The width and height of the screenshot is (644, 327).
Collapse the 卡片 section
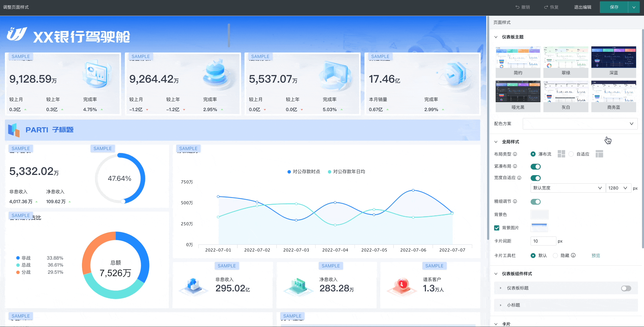496,324
